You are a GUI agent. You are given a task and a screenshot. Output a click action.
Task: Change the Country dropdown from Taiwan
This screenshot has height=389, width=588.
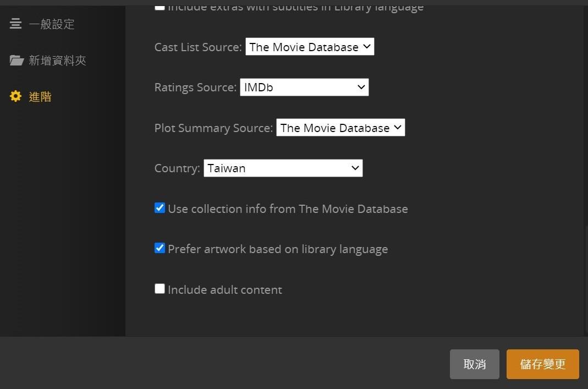pyautogui.click(x=283, y=168)
